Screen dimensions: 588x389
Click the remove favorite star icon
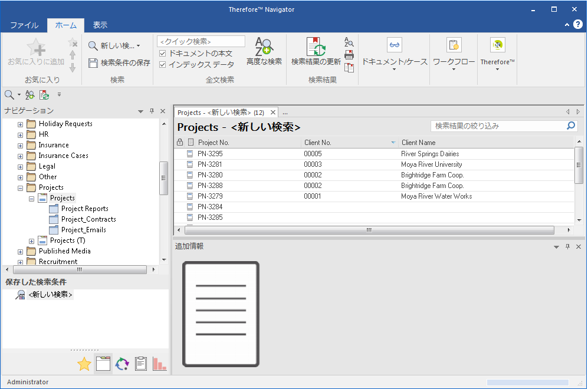[73, 42]
